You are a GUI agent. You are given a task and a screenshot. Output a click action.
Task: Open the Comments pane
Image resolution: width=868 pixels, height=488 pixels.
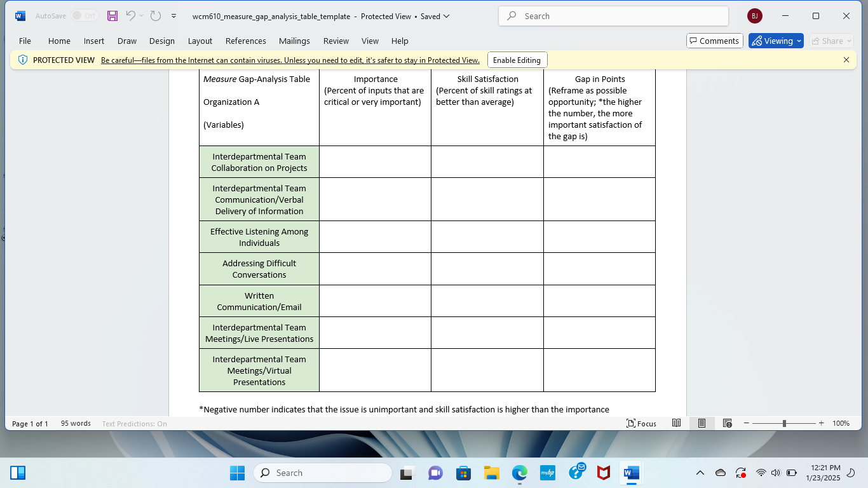tap(714, 40)
